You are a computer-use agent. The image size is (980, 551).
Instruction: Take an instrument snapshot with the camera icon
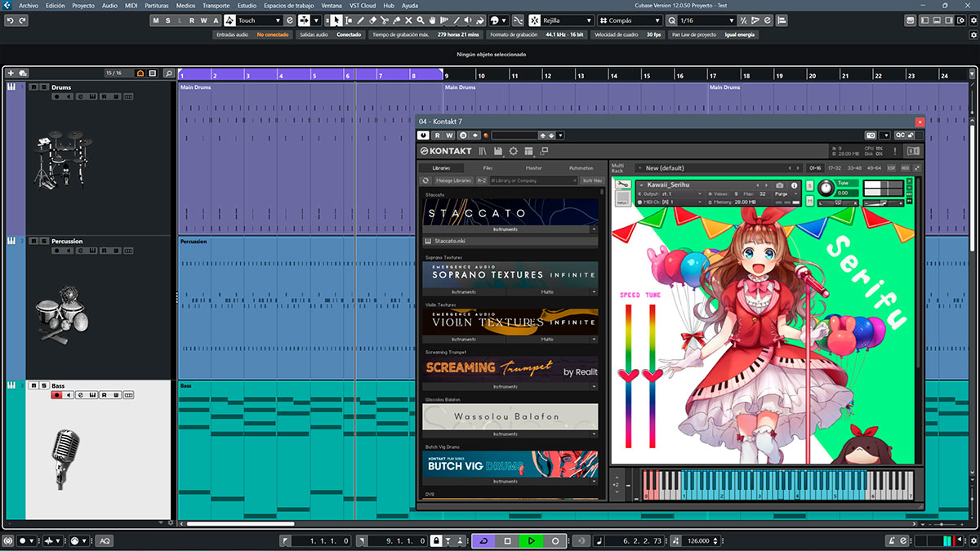[780, 185]
